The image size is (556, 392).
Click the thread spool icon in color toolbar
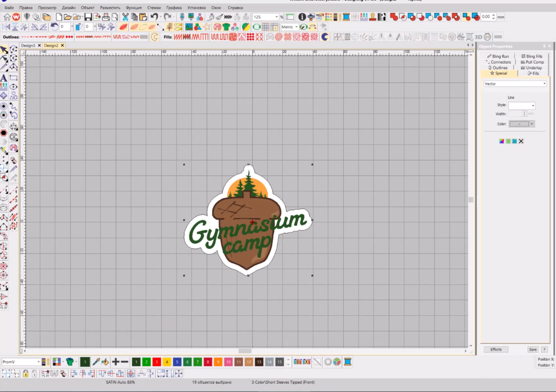(347, 362)
